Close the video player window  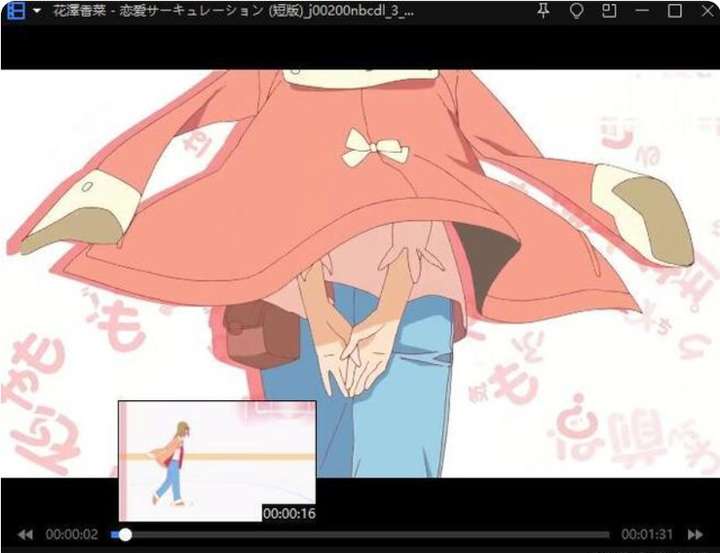(708, 11)
